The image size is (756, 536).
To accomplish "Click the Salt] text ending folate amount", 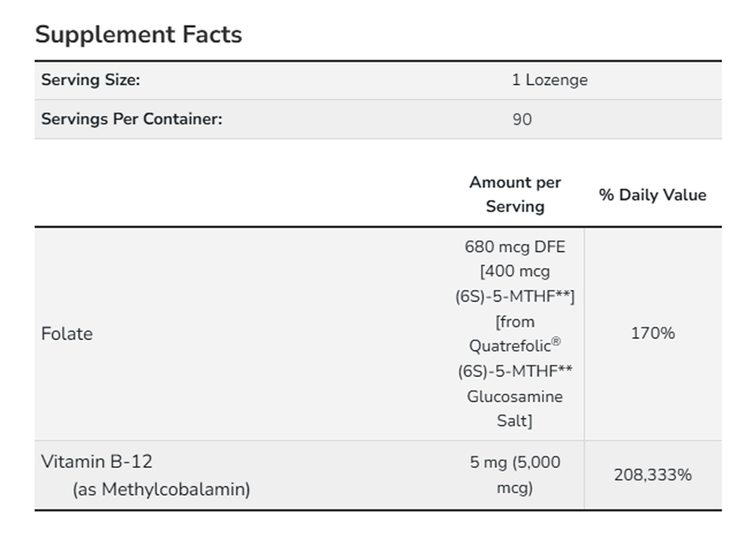I will click(x=515, y=420).
